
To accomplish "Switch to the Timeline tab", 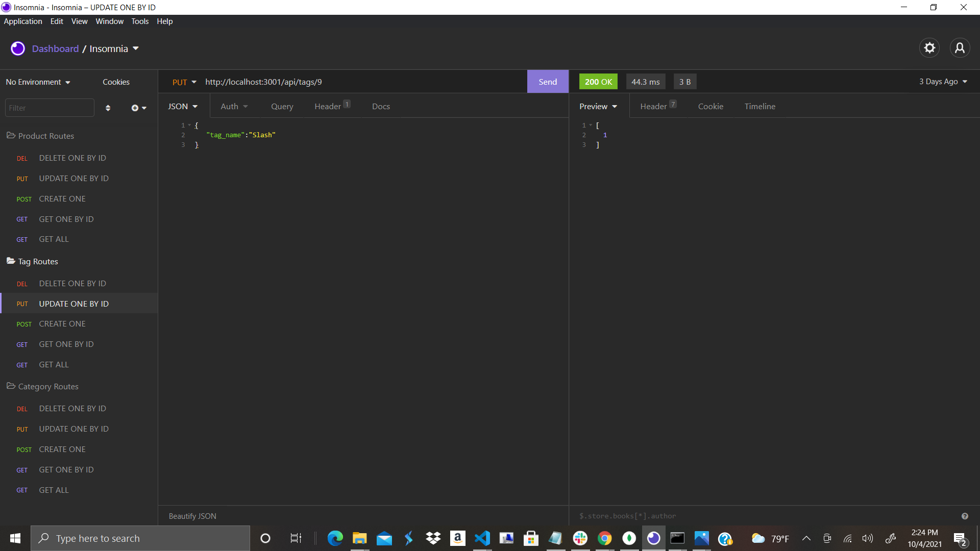I will [760, 106].
